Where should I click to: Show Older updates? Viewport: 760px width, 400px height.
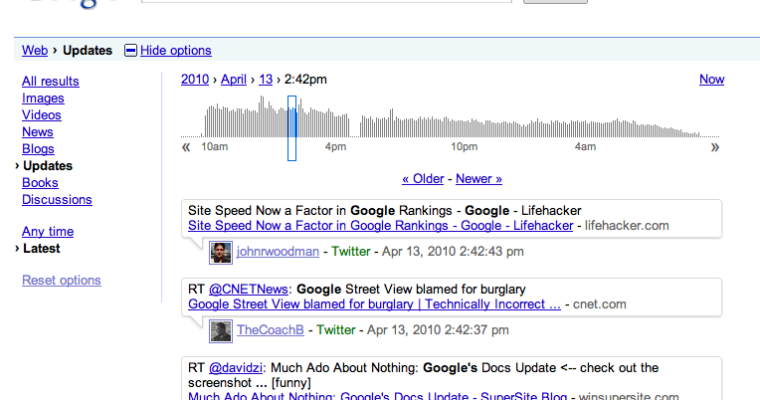(x=423, y=179)
